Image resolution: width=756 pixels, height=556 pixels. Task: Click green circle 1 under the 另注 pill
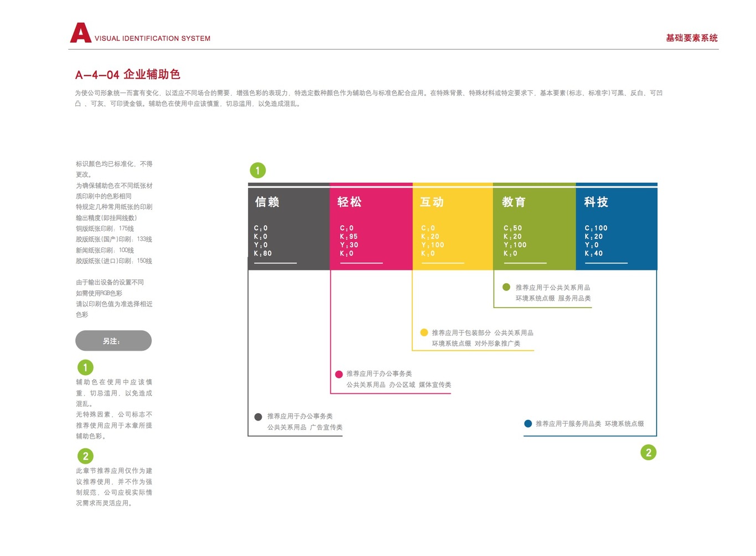(85, 367)
